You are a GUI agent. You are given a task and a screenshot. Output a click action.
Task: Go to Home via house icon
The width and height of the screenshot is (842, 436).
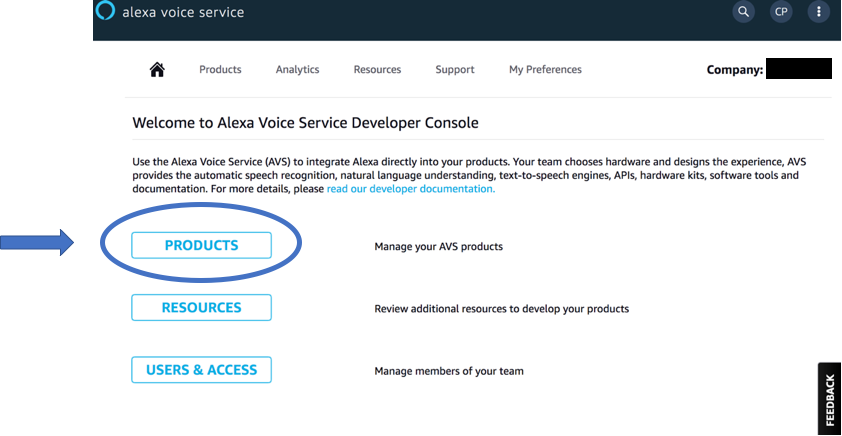coord(157,69)
